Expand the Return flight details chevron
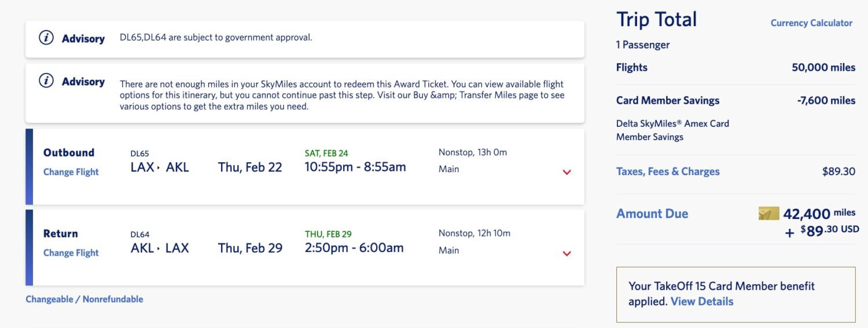The height and width of the screenshot is (328, 868). point(567,253)
